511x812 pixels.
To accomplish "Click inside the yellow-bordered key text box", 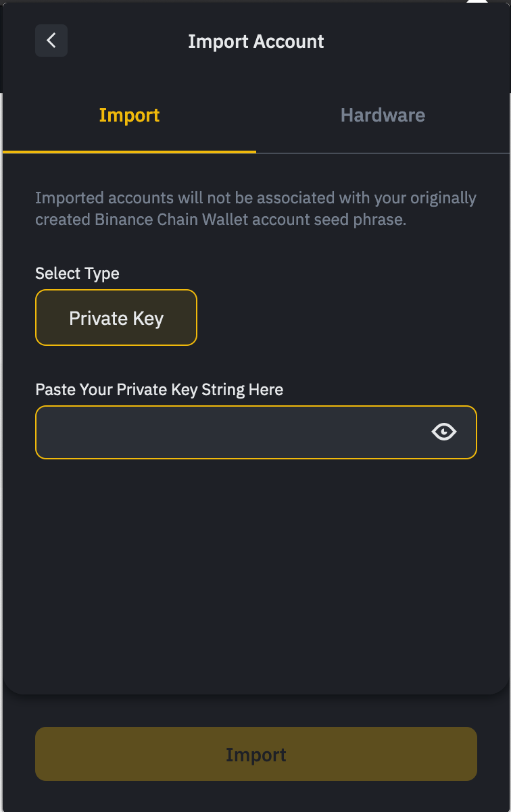I will 256,432.
